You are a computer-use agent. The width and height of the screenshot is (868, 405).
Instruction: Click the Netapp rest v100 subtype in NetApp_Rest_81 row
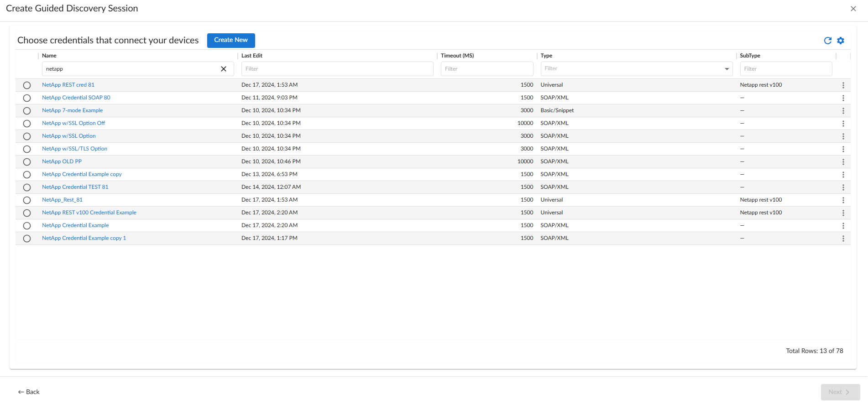(761, 200)
